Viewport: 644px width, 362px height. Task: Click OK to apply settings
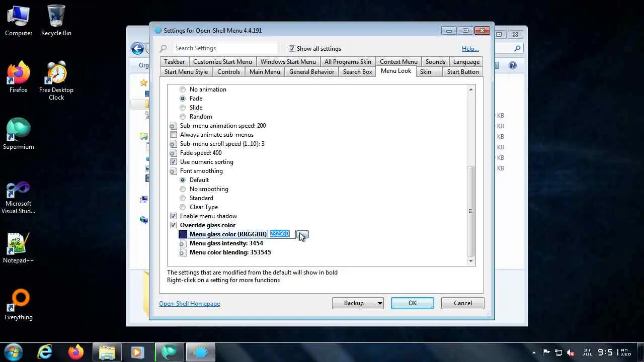(413, 303)
